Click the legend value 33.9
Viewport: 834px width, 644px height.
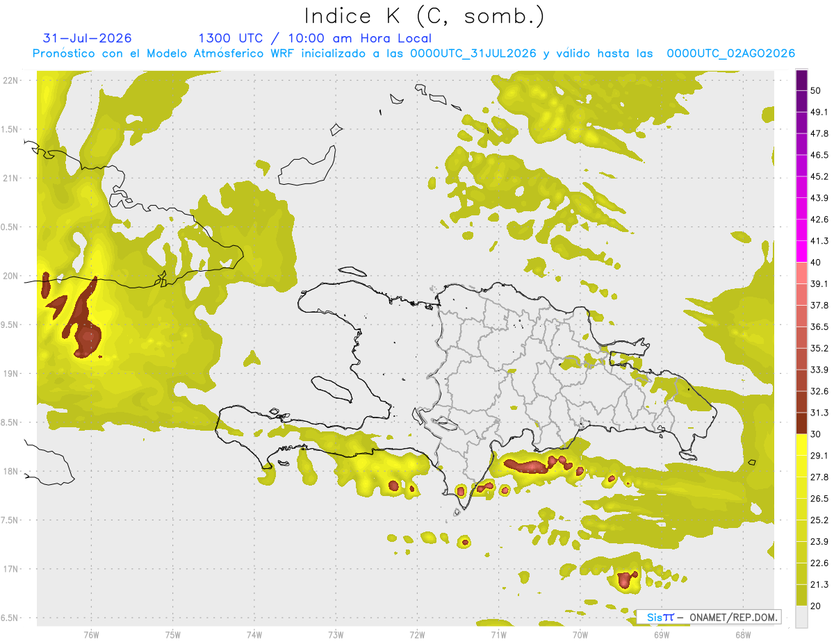(x=819, y=370)
